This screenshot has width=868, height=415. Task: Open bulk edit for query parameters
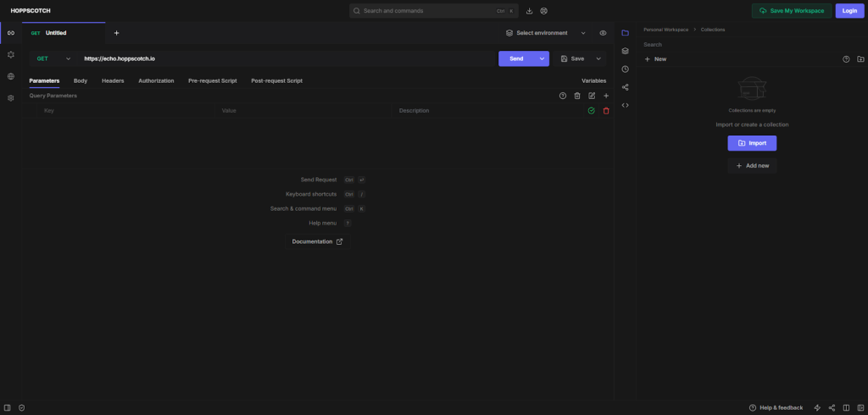click(x=592, y=96)
